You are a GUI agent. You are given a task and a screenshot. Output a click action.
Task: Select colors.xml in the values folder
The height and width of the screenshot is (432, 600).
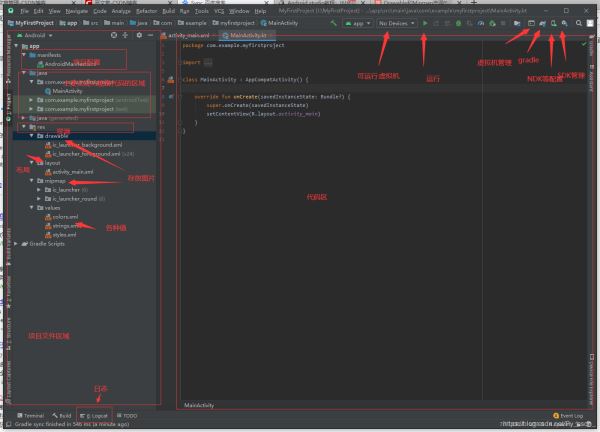[65, 216]
